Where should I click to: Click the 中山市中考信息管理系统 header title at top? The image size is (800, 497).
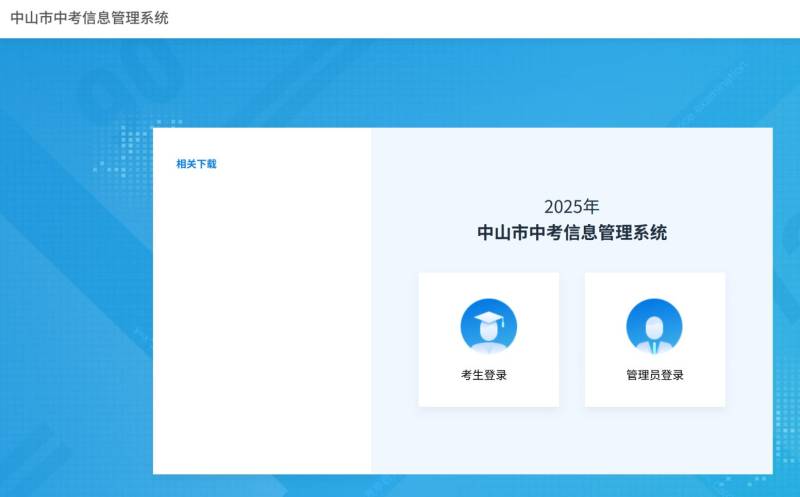pyautogui.click(x=89, y=18)
